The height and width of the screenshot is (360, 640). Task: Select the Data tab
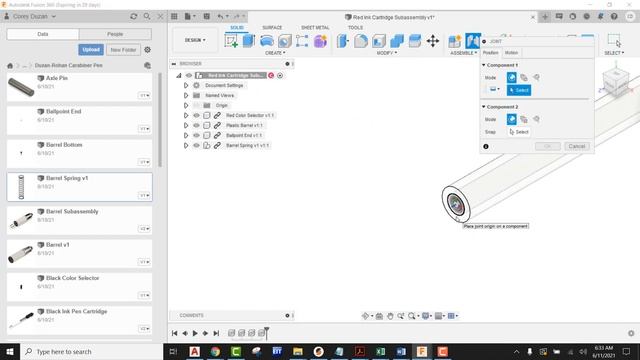tap(43, 34)
